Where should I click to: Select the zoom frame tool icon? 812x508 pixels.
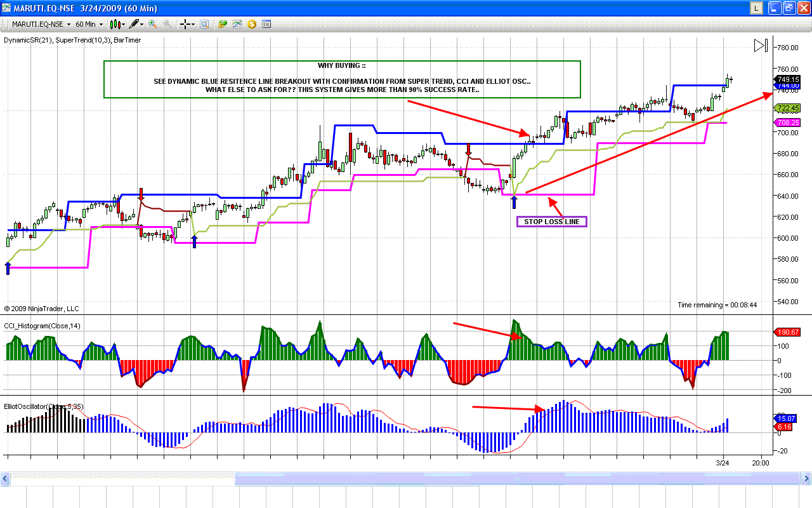[204, 24]
